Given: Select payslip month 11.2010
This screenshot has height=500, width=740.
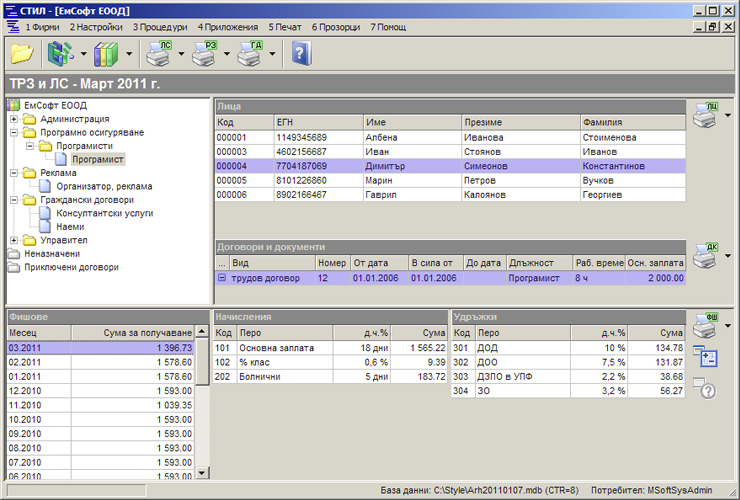Looking at the screenshot, I should 100,405.
